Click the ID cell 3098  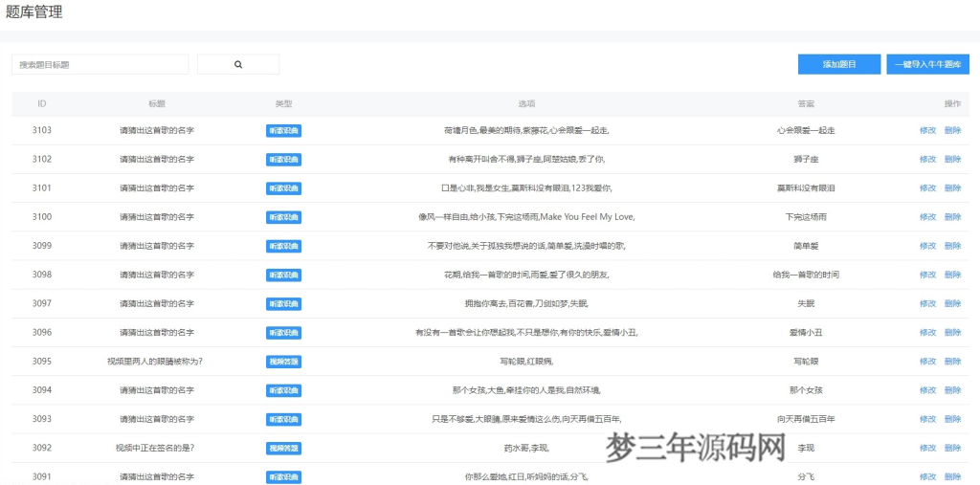[x=42, y=275]
